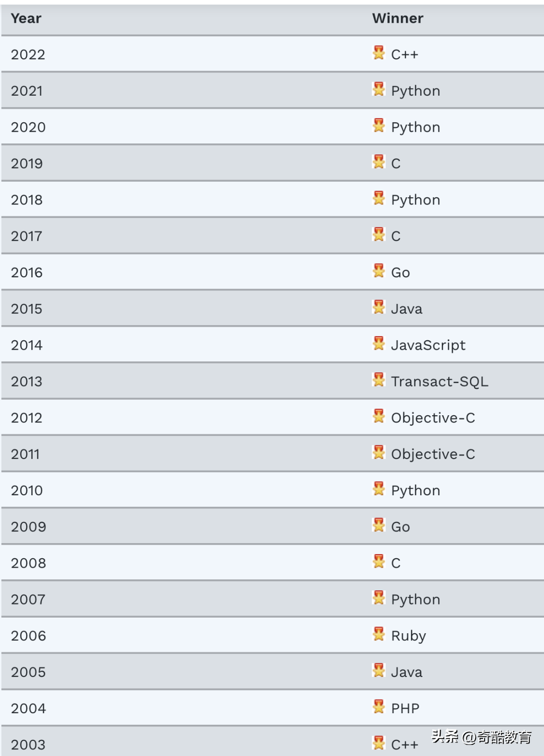Click the Winner column header

(398, 19)
